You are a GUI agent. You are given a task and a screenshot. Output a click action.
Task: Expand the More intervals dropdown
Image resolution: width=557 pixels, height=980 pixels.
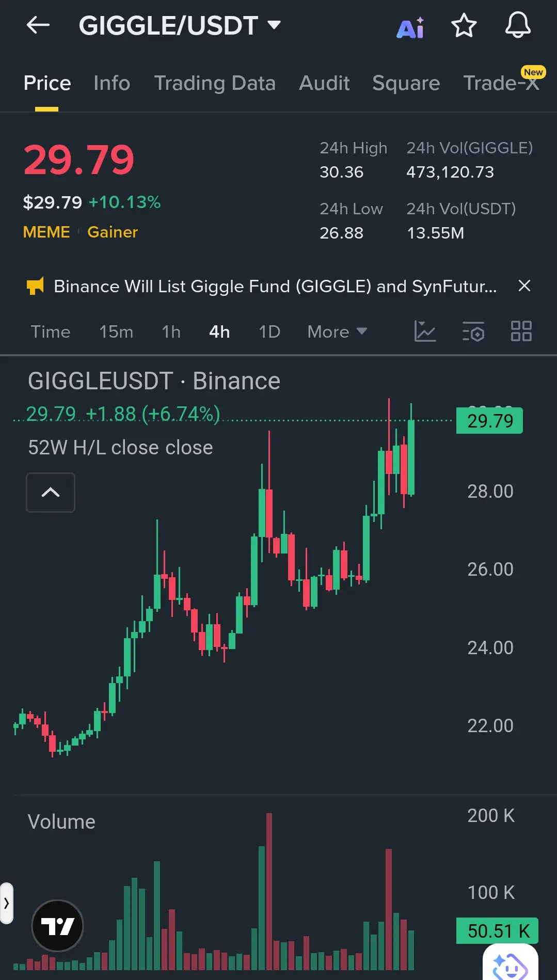337,331
